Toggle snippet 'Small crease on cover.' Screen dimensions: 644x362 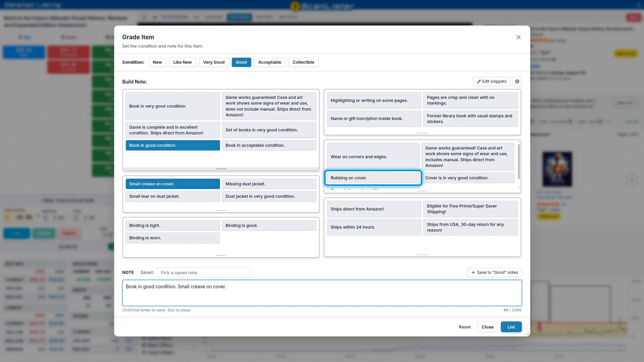click(x=173, y=184)
